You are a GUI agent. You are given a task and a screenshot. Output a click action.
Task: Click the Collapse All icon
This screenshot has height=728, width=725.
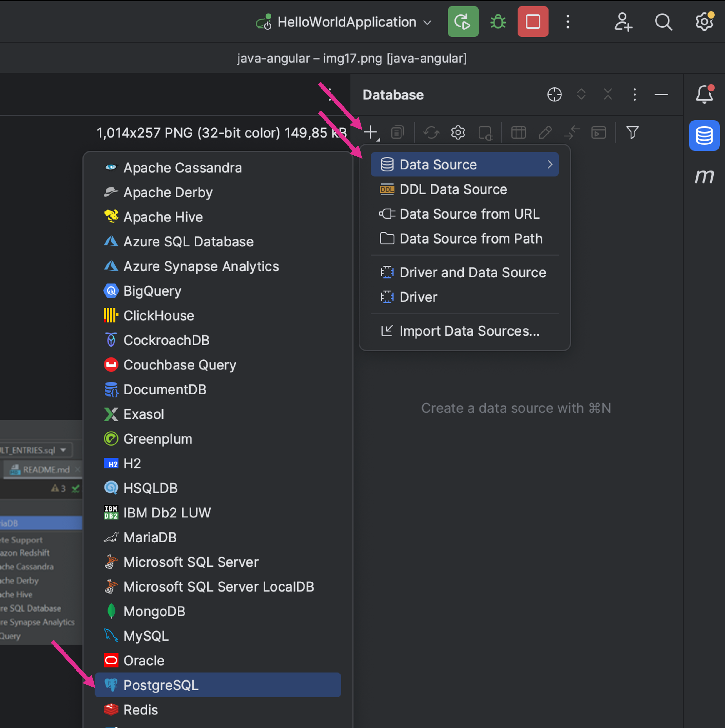pos(608,94)
